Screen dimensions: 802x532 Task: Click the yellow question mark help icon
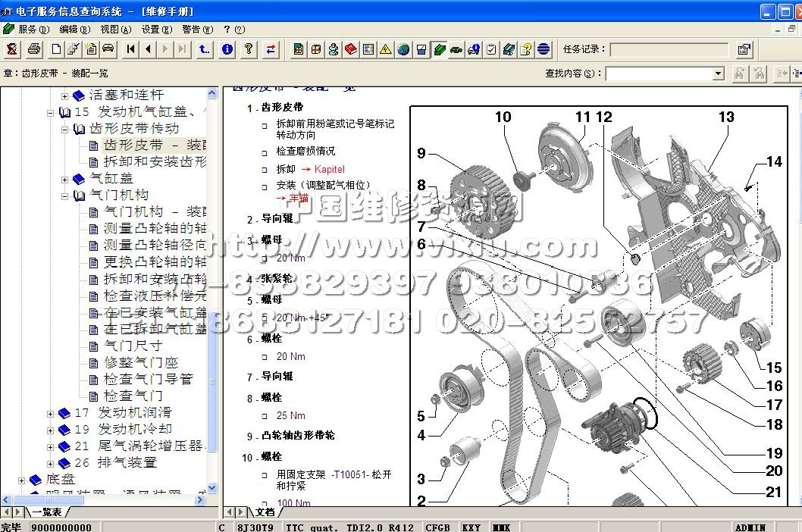click(x=248, y=49)
